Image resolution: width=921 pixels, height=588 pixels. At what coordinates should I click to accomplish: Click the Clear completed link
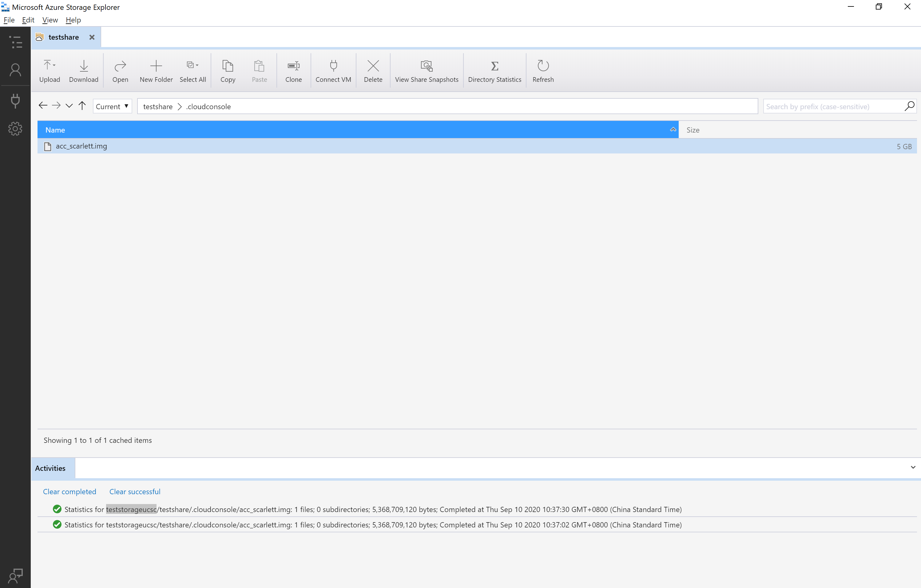69,492
